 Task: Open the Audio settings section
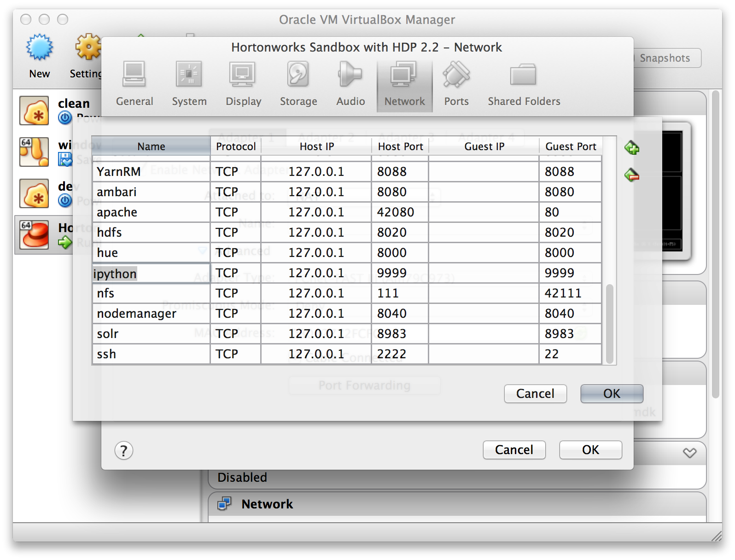click(x=350, y=84)
